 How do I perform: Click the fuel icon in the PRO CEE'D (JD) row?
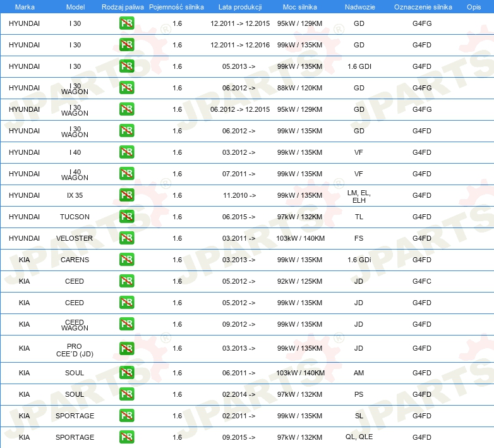tap(126, 348)
